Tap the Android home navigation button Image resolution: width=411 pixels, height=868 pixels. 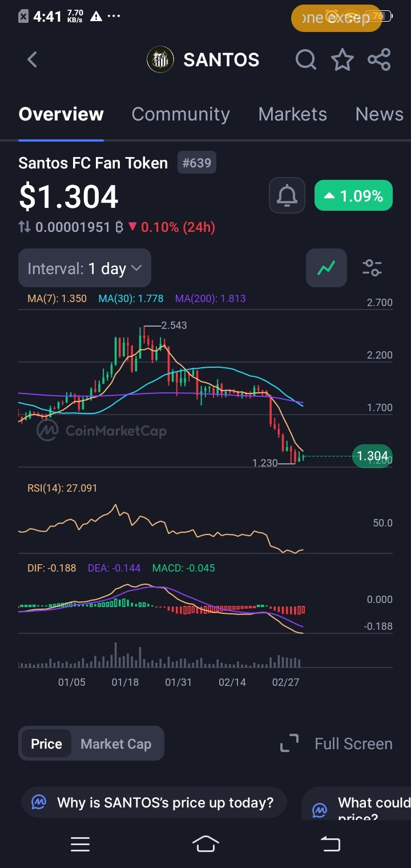205,844
